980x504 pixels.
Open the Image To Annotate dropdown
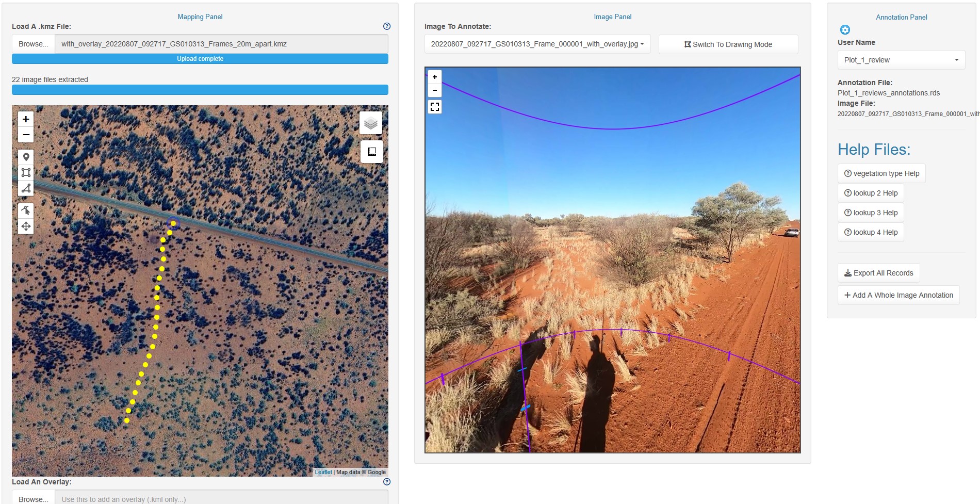coord(537,44)
